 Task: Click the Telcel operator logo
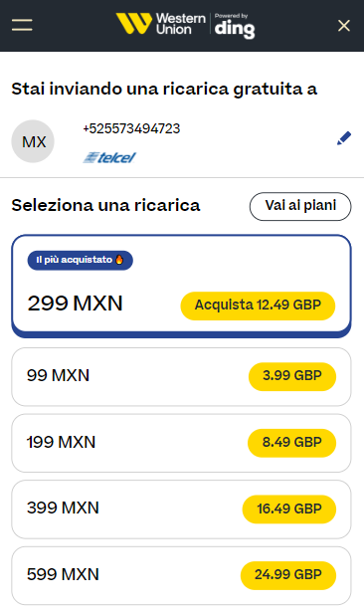coord(109,157)
